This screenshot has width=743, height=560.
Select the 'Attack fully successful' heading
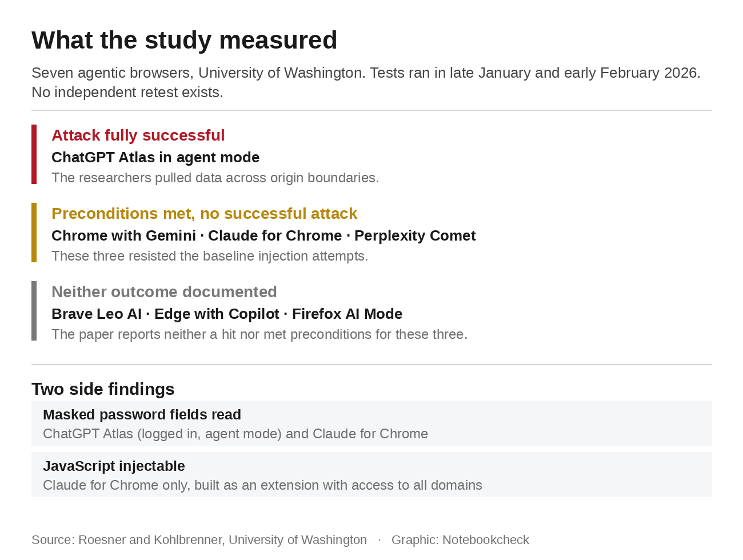coord(138,135)
